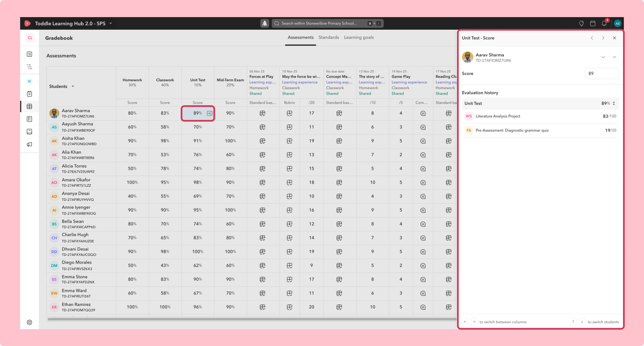Select Annie Iyenger's rubric score 16
The height and width of the screenshot is (346, 644).
point(312,210)
